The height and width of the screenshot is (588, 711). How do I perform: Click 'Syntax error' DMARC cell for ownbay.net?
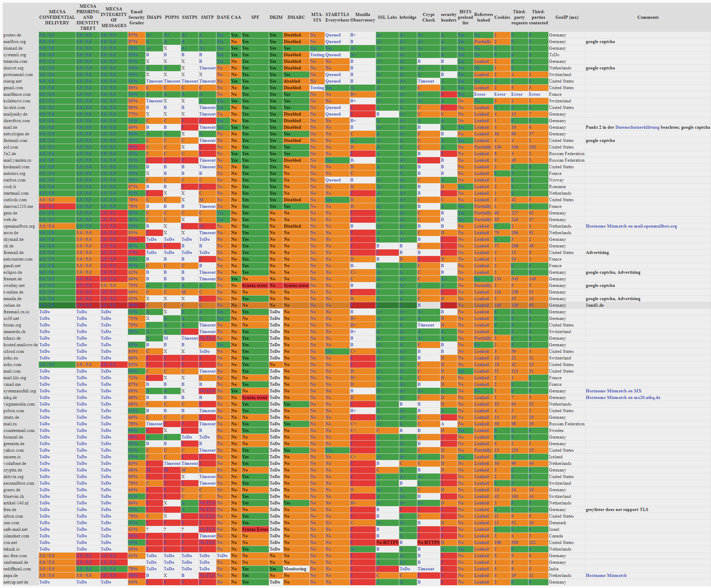coord(296,286)
